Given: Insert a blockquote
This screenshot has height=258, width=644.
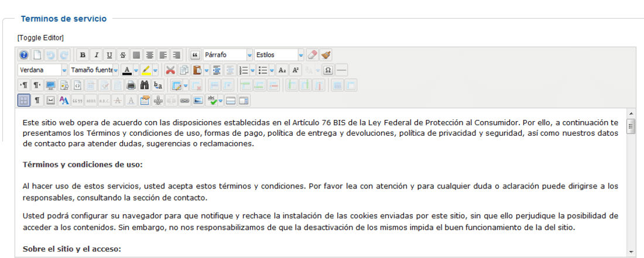Looking at the screenshot, I should coord(196,54).
